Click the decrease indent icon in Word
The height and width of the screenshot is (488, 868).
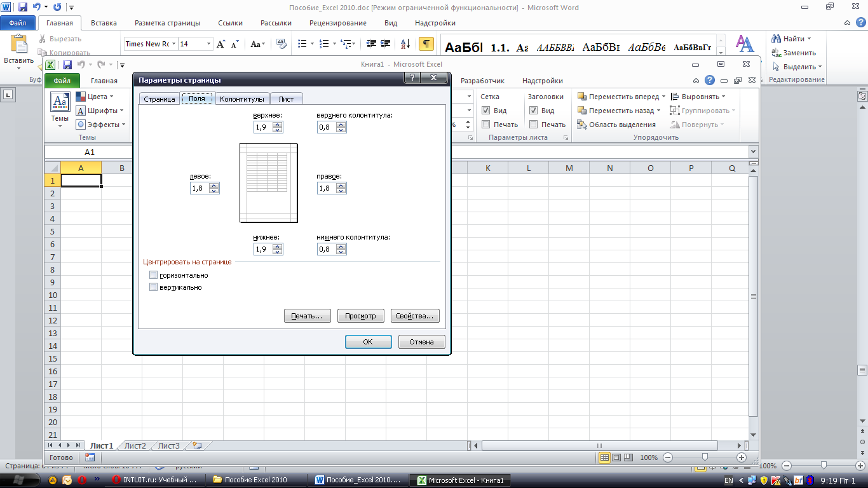[371, 44]
